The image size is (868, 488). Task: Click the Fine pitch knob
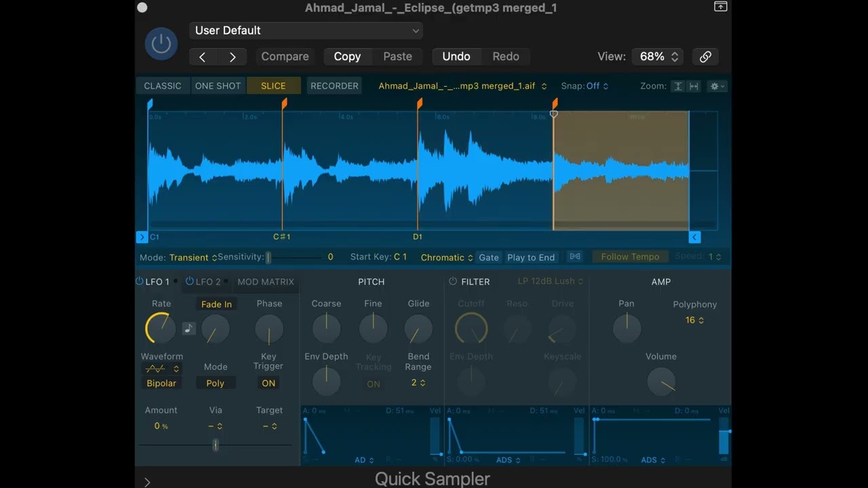tap(373, 329)
